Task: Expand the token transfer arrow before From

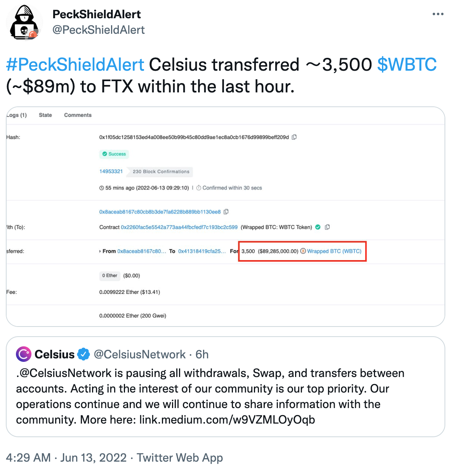Action: tap(100, 251)
